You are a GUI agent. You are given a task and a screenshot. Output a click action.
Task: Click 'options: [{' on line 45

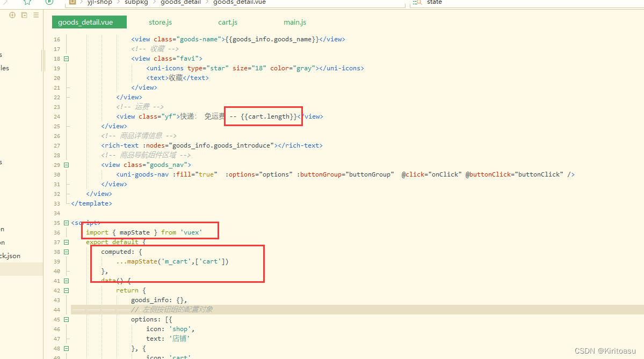point(151,320)
